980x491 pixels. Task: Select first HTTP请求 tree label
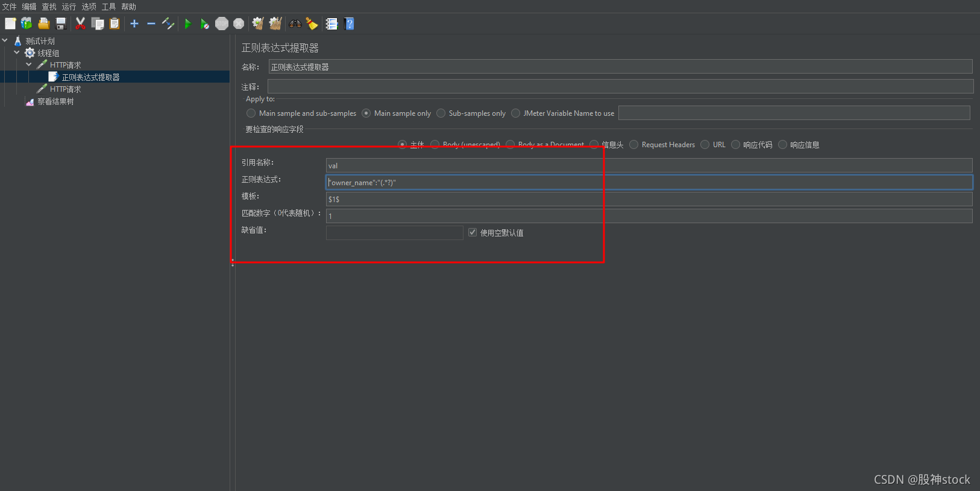65,65
